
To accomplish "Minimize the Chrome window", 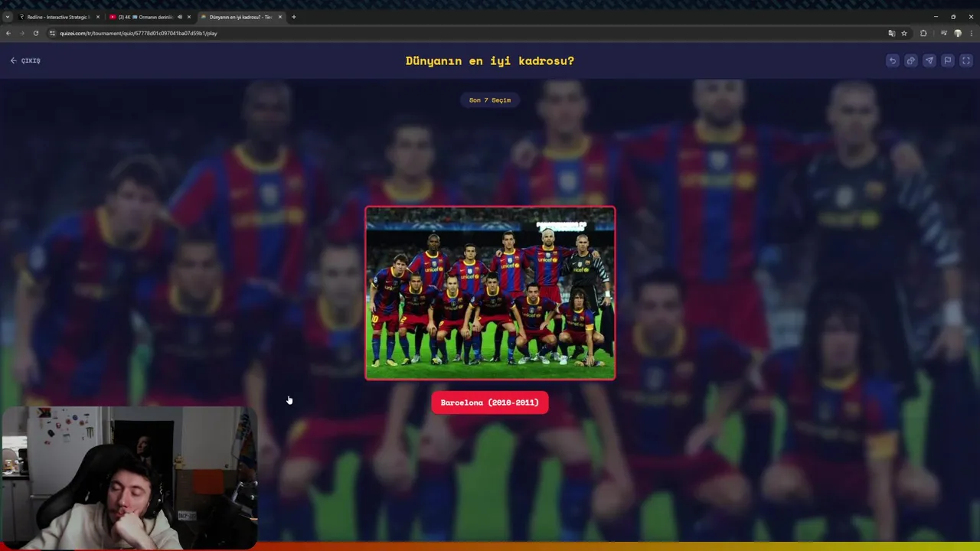I will tap(936, 16).
